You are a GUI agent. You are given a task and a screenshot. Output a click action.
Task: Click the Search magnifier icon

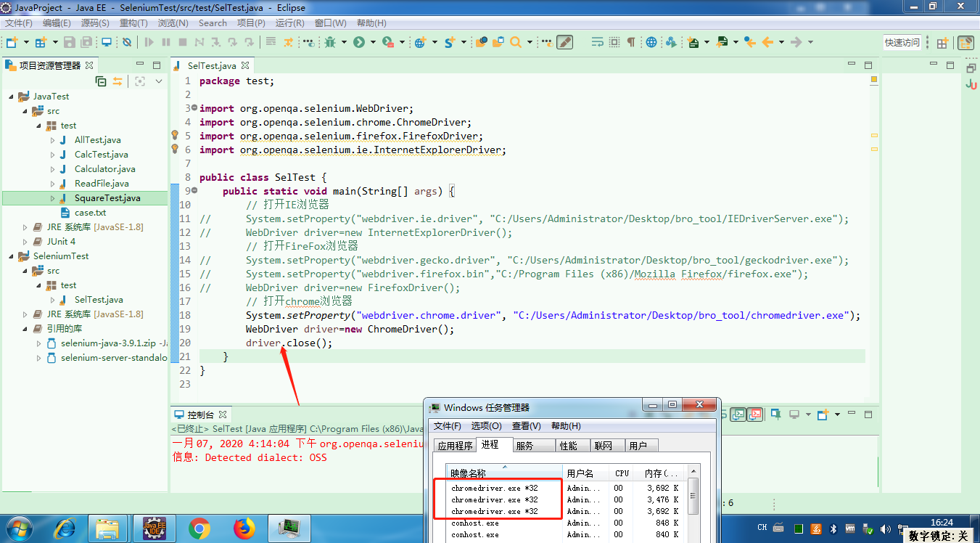516,42
